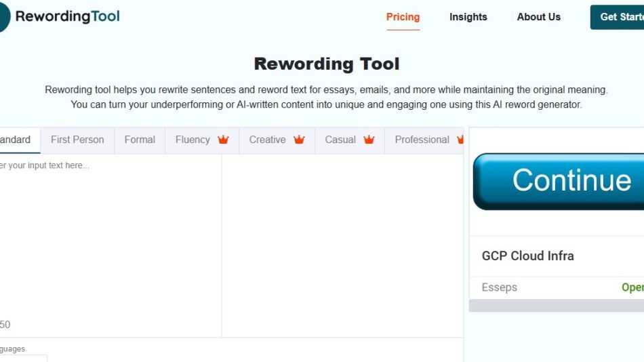Image resolution: width=644 pixels, height=362 pixels.
Task: Click the reworded output panel
Action: point(342,245)
